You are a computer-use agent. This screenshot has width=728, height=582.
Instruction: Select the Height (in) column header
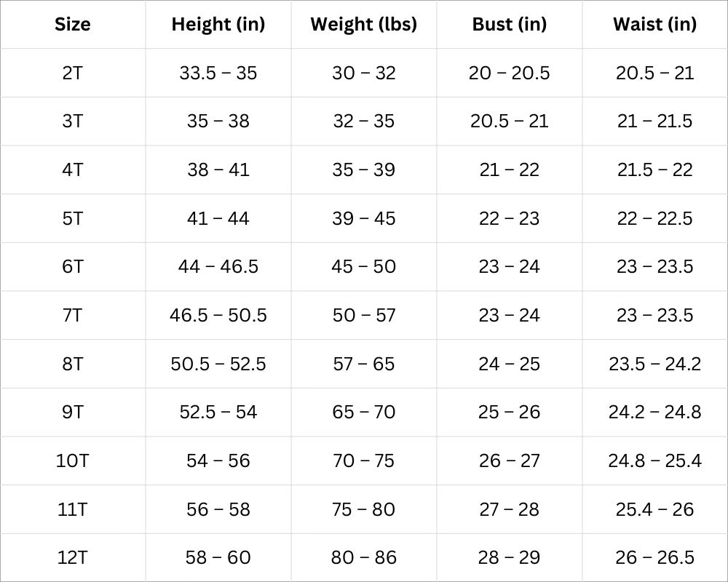click(x=218, y=24)
